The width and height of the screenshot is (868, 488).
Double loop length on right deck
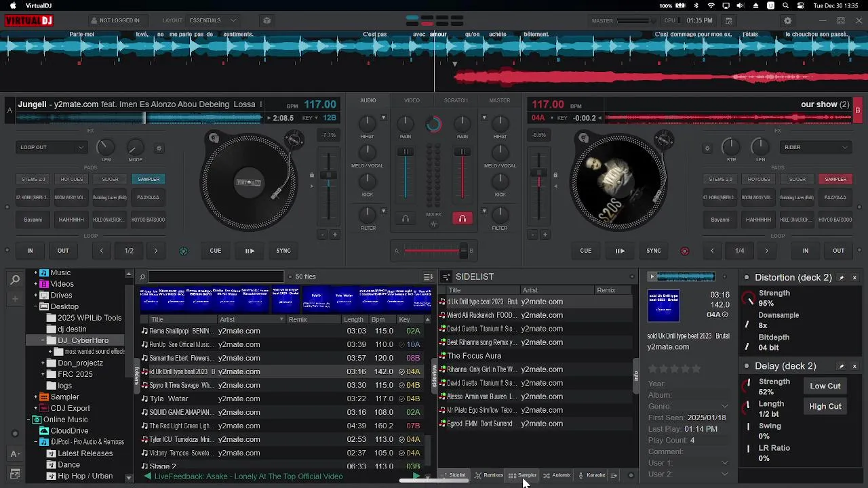click(767, 251)
